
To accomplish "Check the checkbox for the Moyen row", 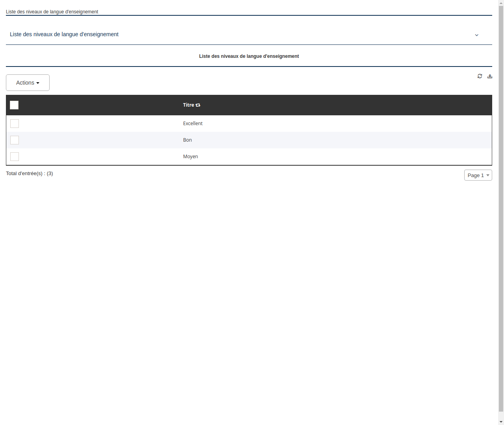I will pos(15,157).
